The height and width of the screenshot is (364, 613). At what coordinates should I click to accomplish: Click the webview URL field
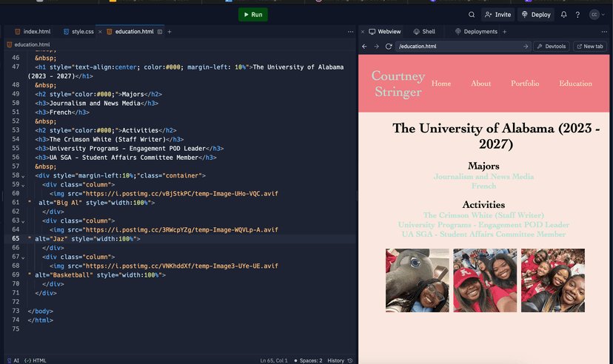tap(459, 47)
